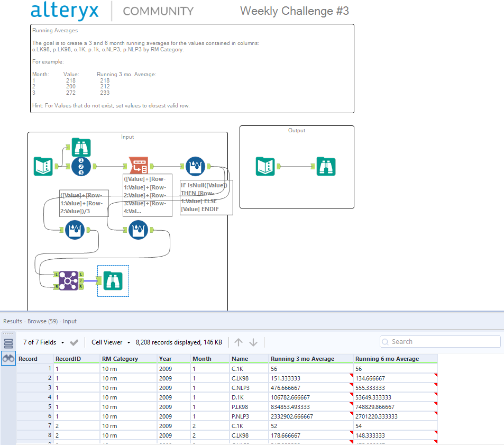This screenshot has width=504, height=445.
Task: Click the Join tool's J output anchor
Action: click(x=81, y=280)
